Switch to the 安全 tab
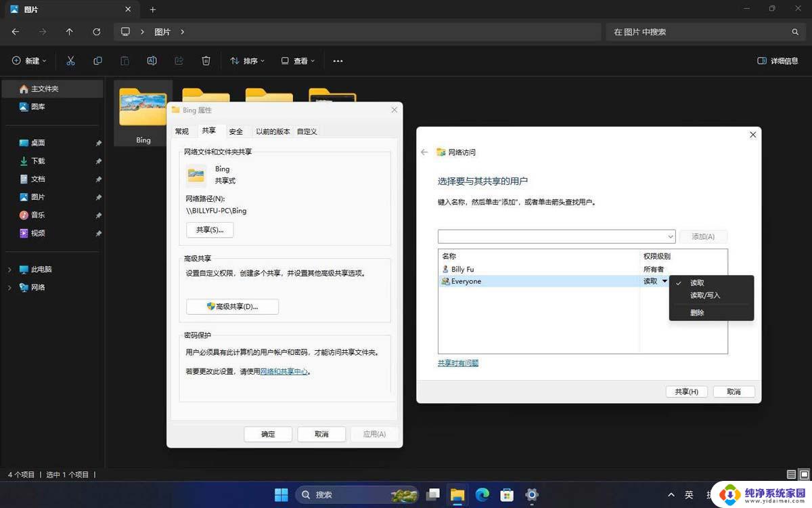812x508 pixels. pyautogui.click(x=235, y=131)
